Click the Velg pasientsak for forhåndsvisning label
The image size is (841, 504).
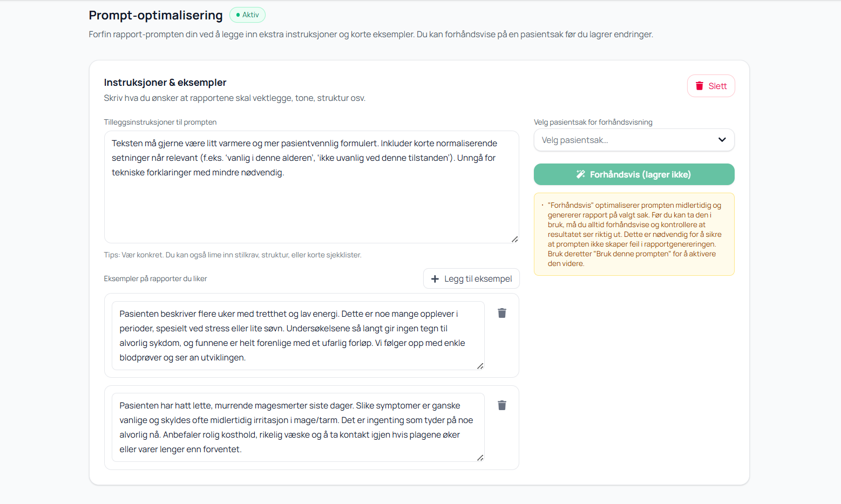point(593,122)
